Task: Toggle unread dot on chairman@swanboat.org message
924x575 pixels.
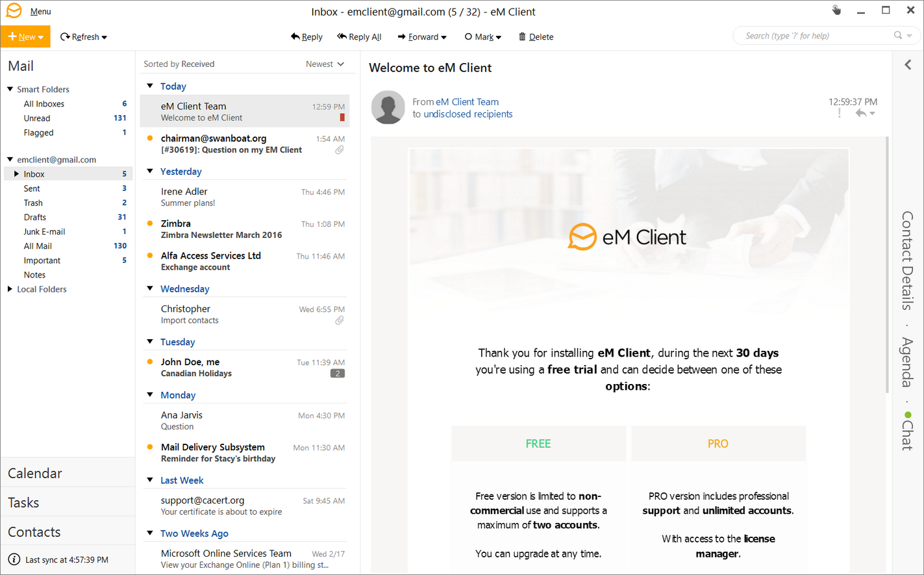Action: tap(150, 138)
